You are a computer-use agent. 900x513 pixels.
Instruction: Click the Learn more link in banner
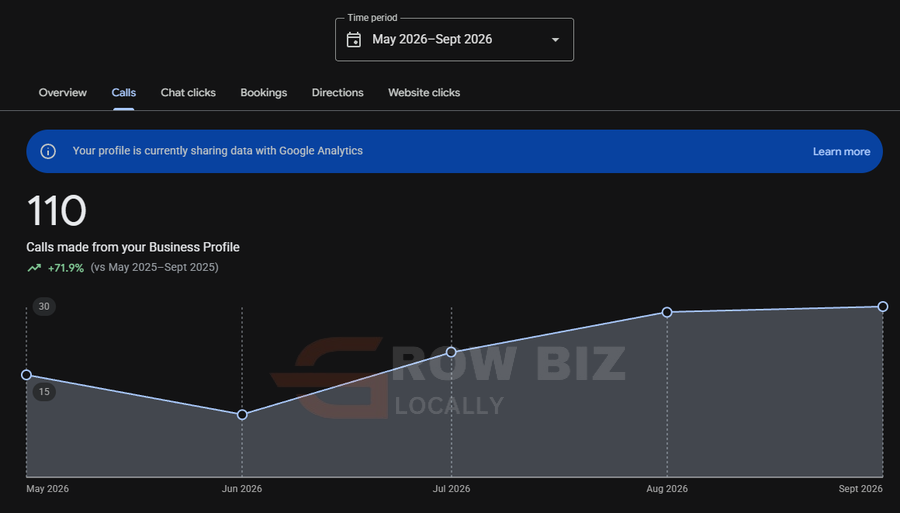[x=841, y=151]
